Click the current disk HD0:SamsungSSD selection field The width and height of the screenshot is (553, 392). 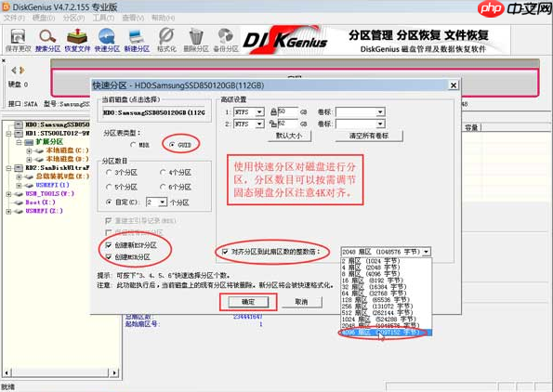point(153,112)
